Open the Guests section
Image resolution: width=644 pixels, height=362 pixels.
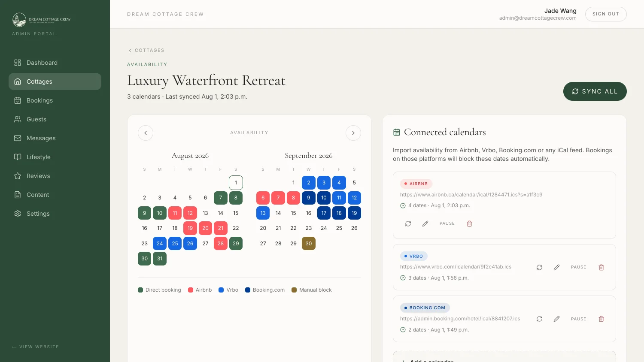(x=55, y=119)
